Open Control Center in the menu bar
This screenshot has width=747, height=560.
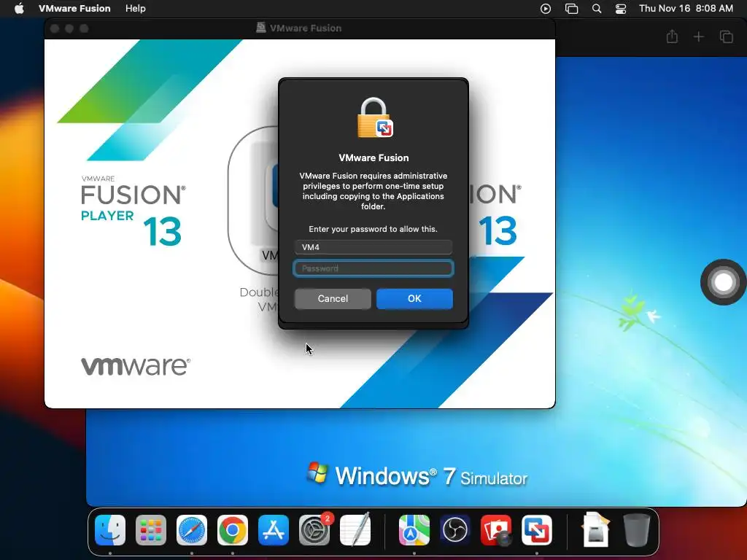(621, 9)
